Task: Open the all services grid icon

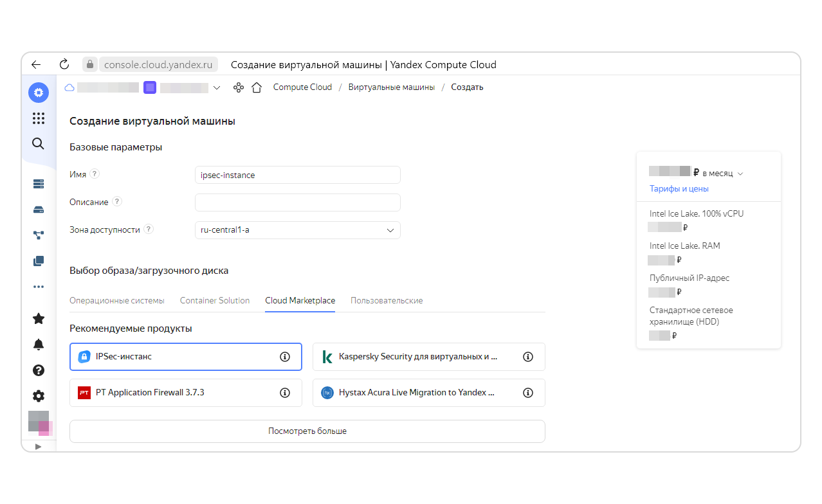Action: pos(39,118)
